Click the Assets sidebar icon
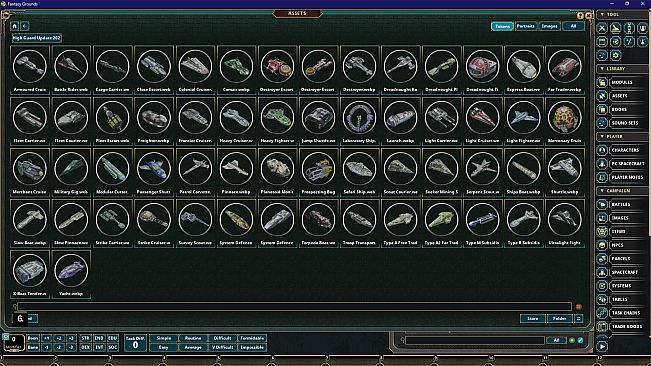The height and width of the screenshot is (366, 651). (x=602, y=96)
